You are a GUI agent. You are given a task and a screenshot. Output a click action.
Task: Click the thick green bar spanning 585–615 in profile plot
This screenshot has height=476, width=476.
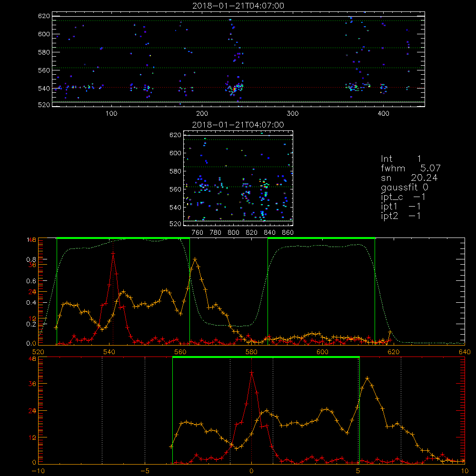(321, 238)
